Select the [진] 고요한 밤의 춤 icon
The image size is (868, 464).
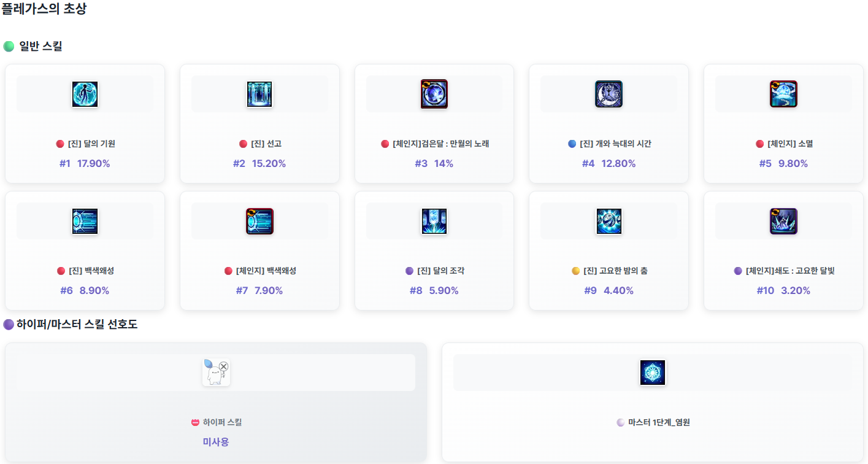click(609, 222)
